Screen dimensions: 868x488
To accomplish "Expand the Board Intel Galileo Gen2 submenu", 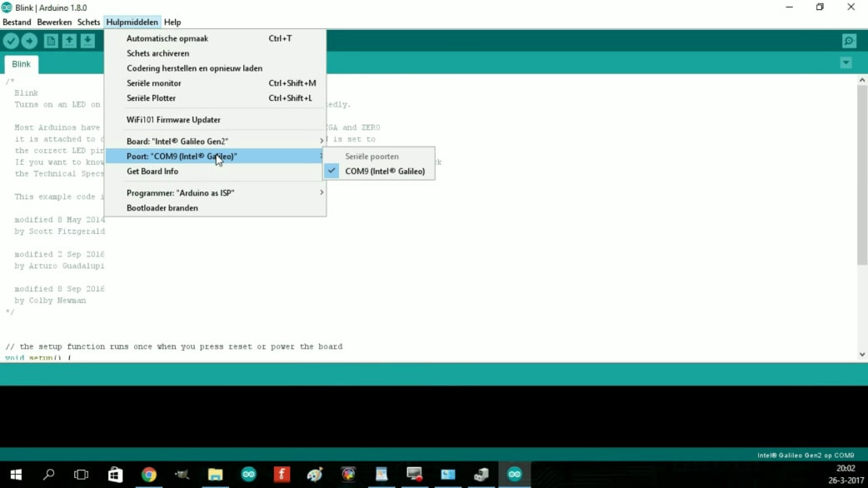I will (216, 141).
